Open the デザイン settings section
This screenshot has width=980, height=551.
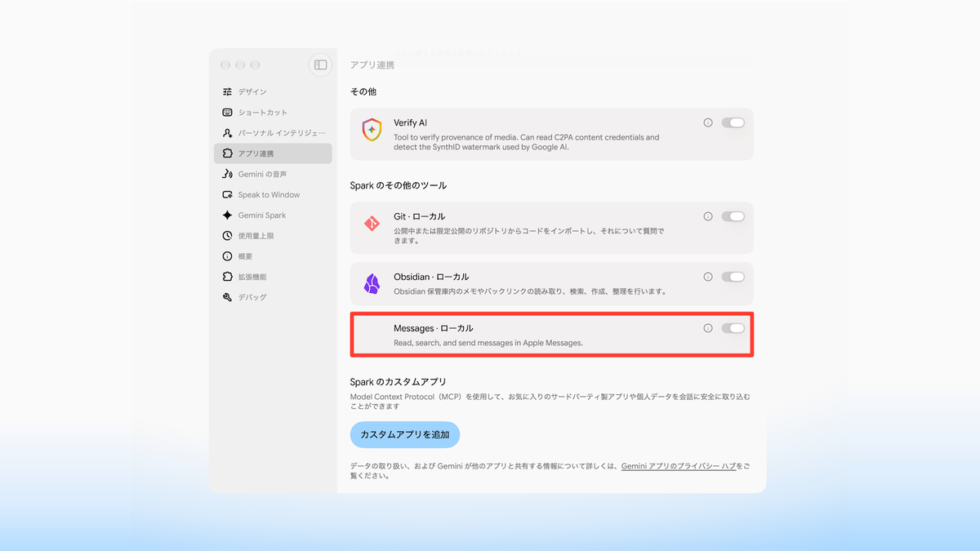click(x=273, y=91)
